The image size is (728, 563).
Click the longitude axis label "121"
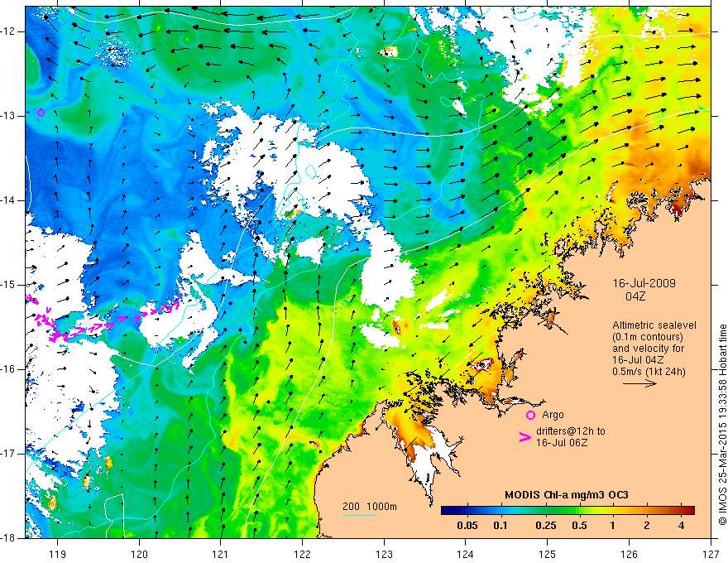pyautogui.click(x=220, y=554)
